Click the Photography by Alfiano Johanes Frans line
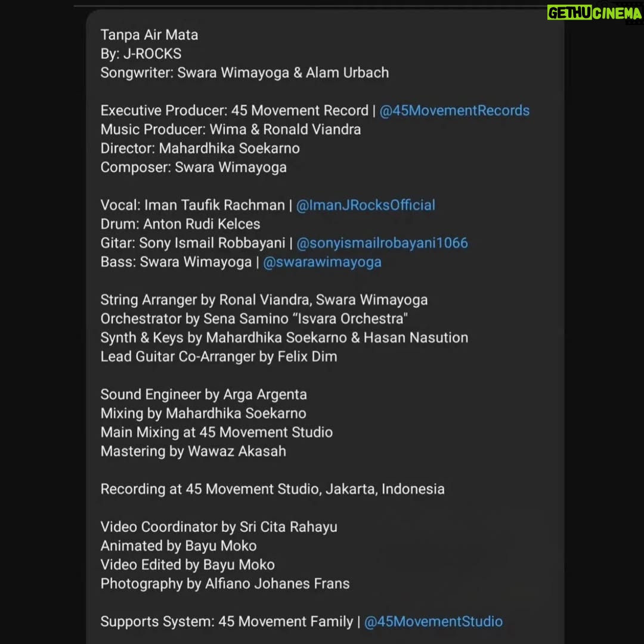644x644 pixels. (225, 584)
